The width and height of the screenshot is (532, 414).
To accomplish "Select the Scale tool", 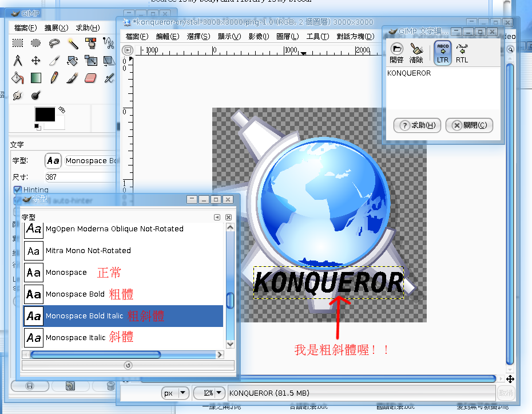I will coord(90,61).
